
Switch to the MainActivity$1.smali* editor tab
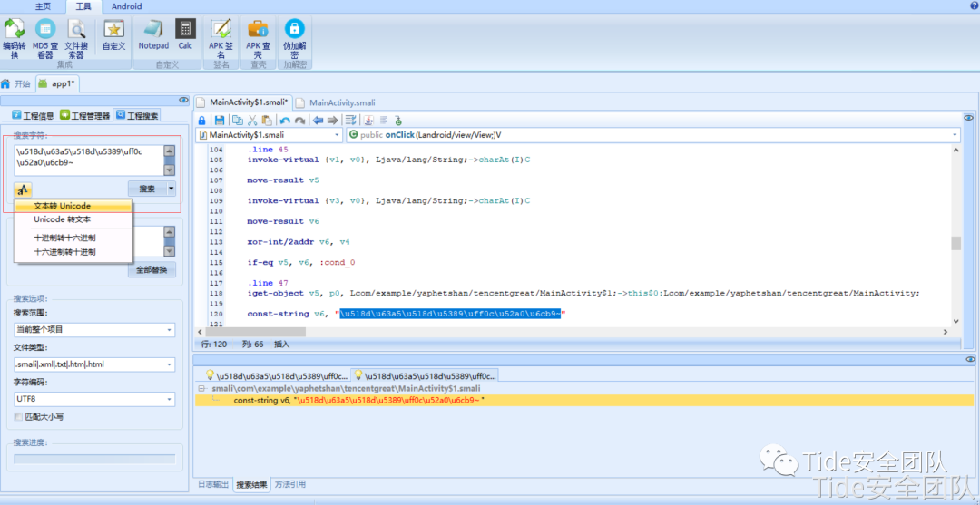click(x=243, y=102)
